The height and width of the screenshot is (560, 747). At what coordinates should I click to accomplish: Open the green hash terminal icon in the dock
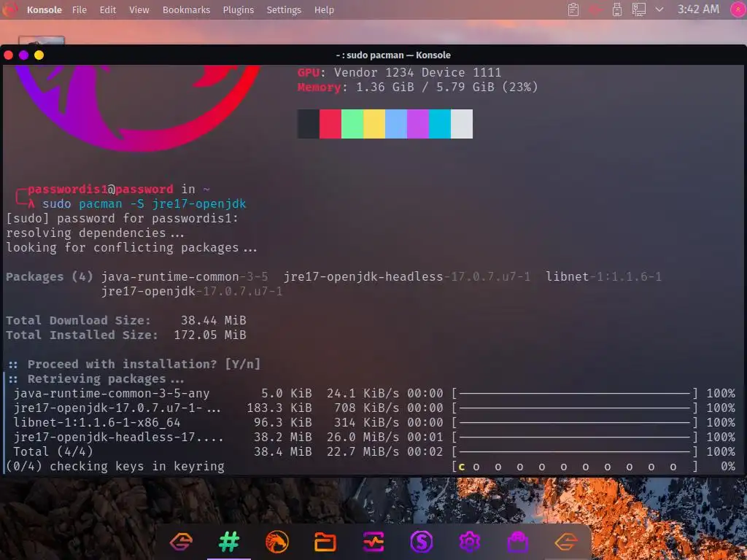pos(229,542)
